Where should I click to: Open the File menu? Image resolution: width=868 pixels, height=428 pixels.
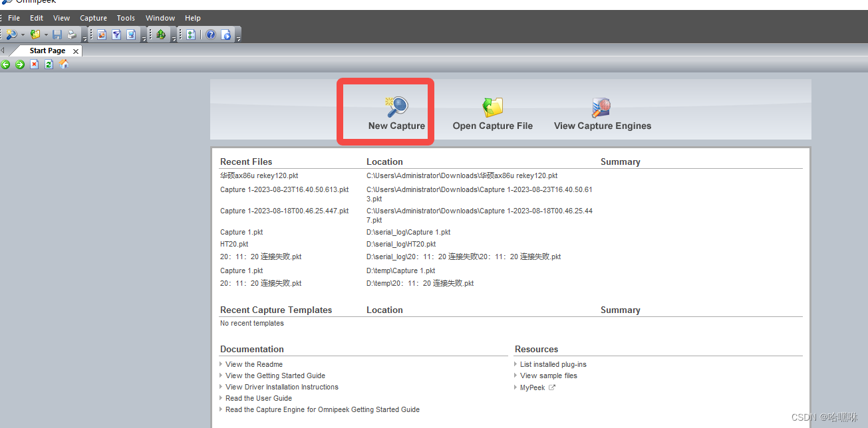point(14,18)
